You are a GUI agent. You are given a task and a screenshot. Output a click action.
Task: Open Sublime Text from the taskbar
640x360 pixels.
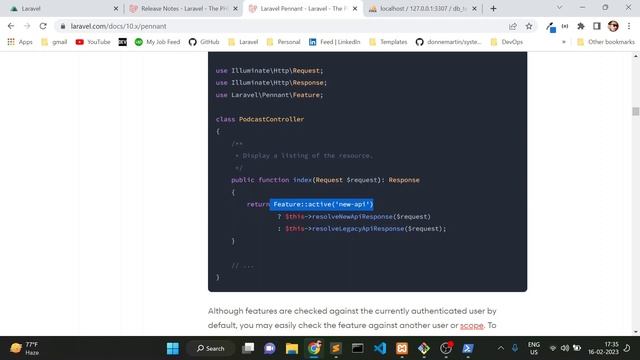click(x=336, y=348)
